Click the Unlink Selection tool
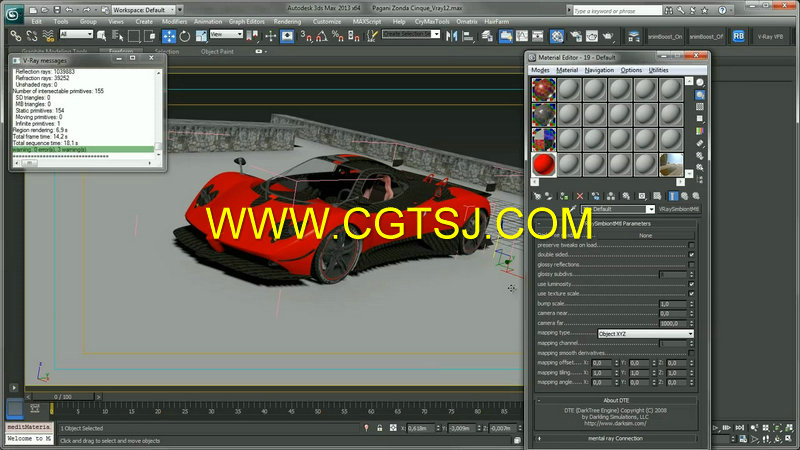This screenshot has height=450, width=800. click(32, 36)
